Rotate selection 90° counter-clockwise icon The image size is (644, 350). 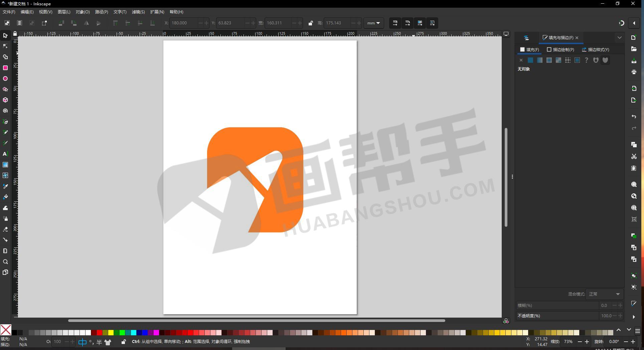click(61, 23)
